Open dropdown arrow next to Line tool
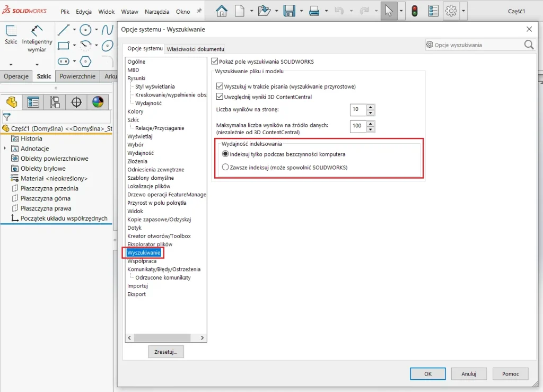The width and height of the screenshot is (543, 392). (74, 30)
